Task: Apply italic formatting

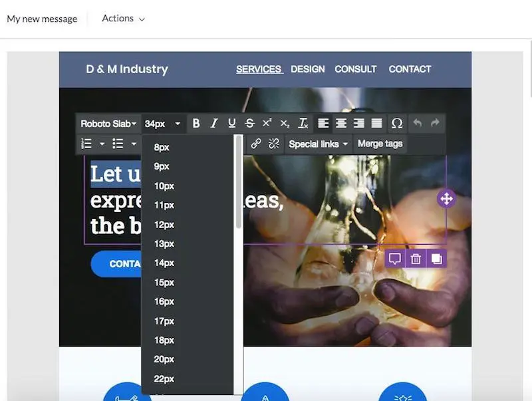Action: pos(213,123)
